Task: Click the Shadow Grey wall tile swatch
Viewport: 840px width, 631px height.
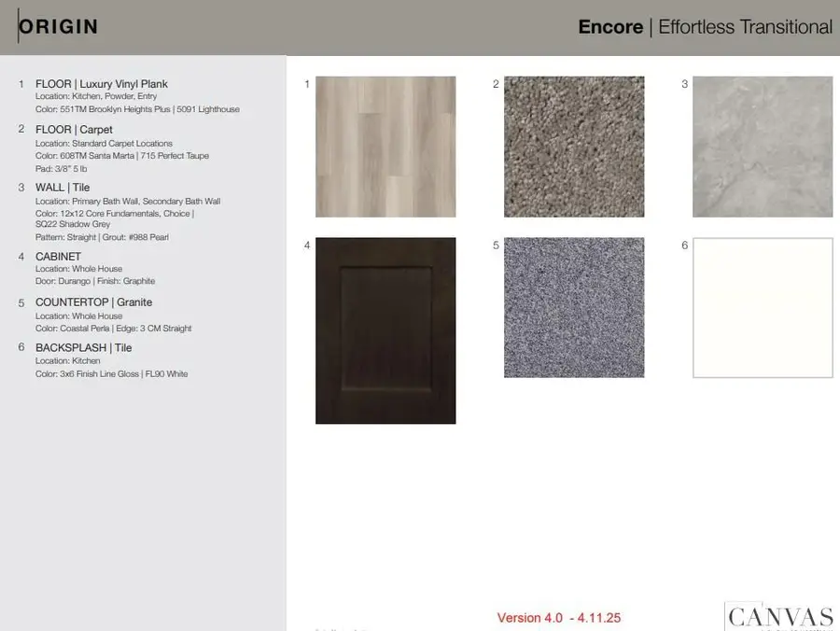Action: click(763, 147)
